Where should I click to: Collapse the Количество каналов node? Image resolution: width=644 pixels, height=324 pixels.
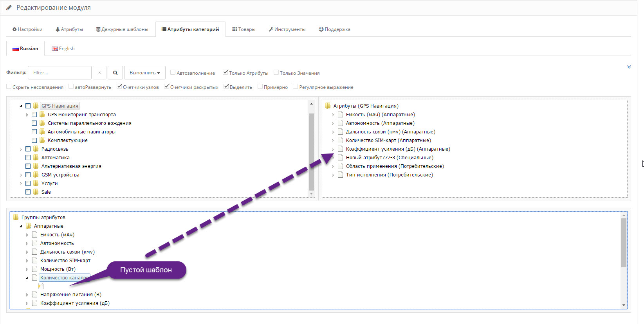[x=27, y=278]
